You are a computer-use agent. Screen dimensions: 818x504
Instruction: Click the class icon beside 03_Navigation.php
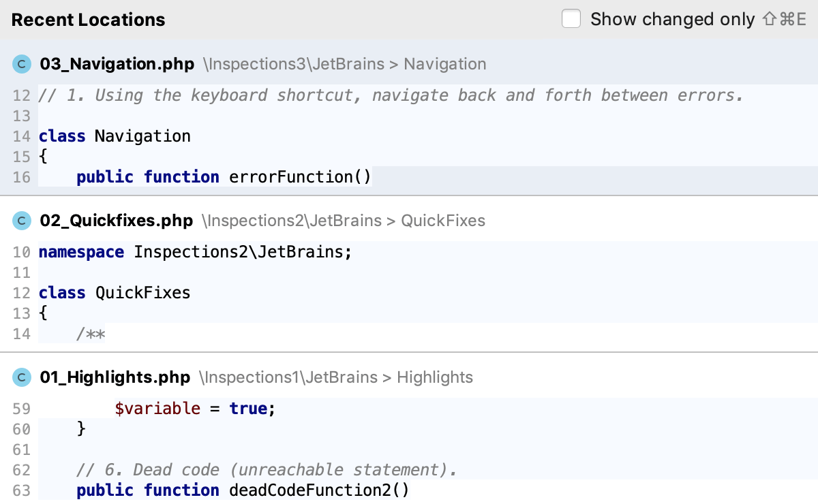point(22,65)
